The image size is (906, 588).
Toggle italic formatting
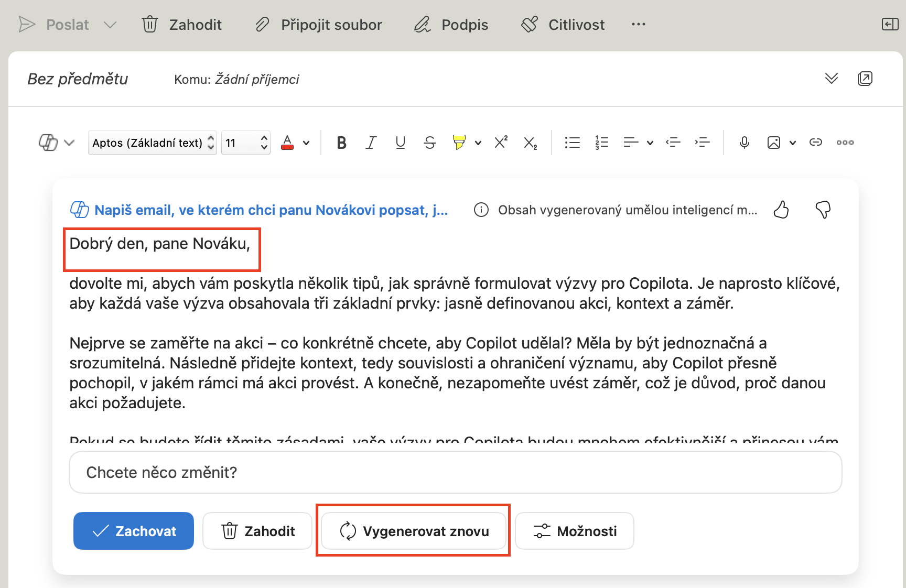[x=371, y=143]
